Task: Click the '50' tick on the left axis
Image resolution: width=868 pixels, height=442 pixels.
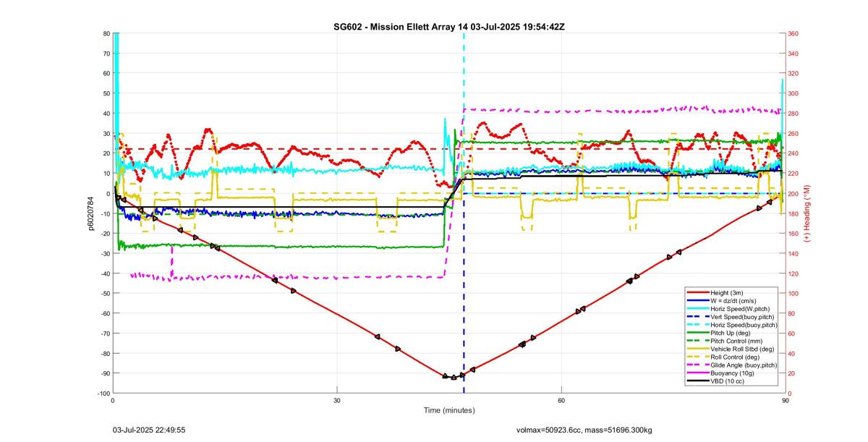Action: tap(106, 93)
